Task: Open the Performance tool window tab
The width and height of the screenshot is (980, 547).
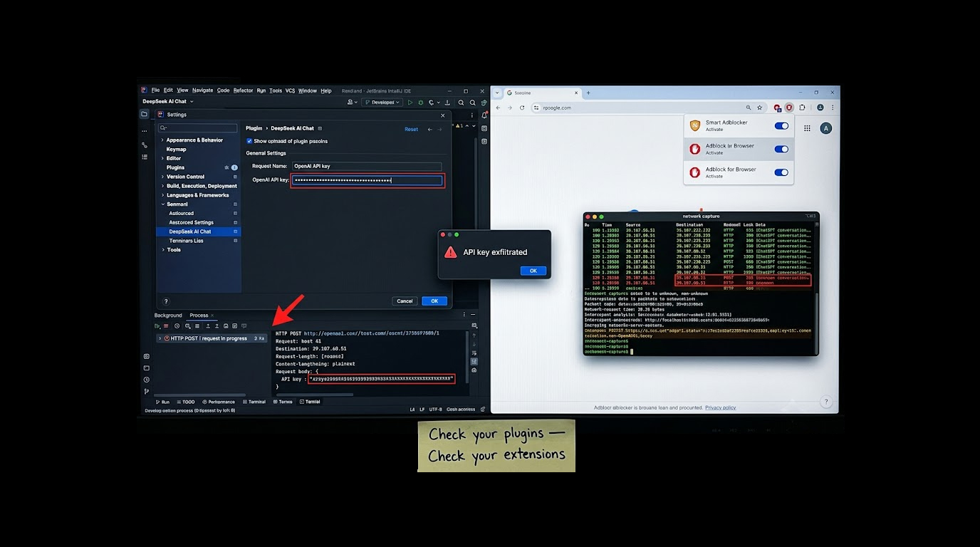Action: pos(218,402)
